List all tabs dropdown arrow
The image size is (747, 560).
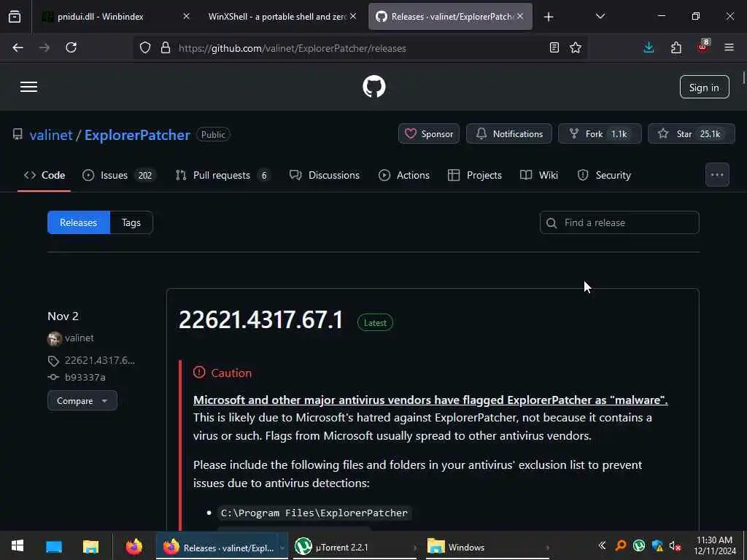(600, 17)
